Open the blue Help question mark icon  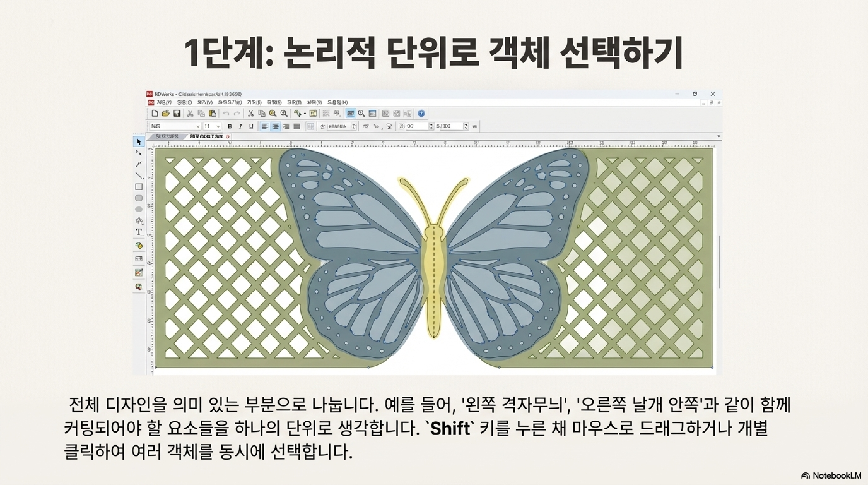click(421, 114)
